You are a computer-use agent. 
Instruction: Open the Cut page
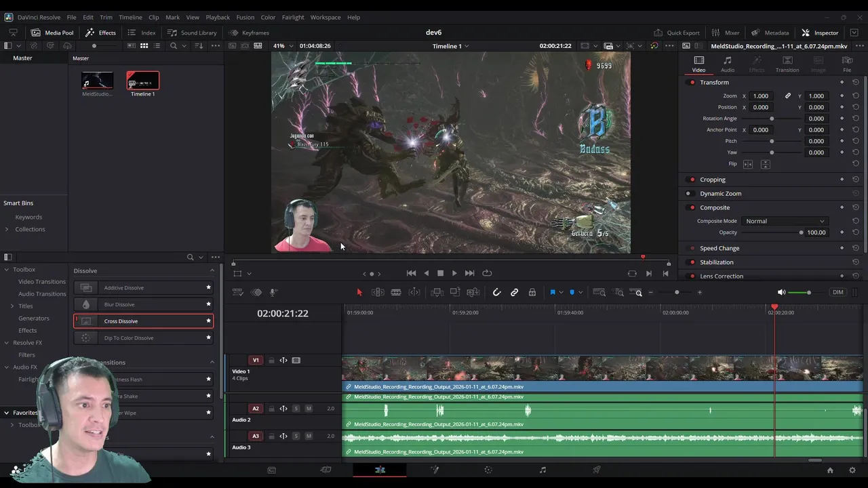click(x=325, y=470)
